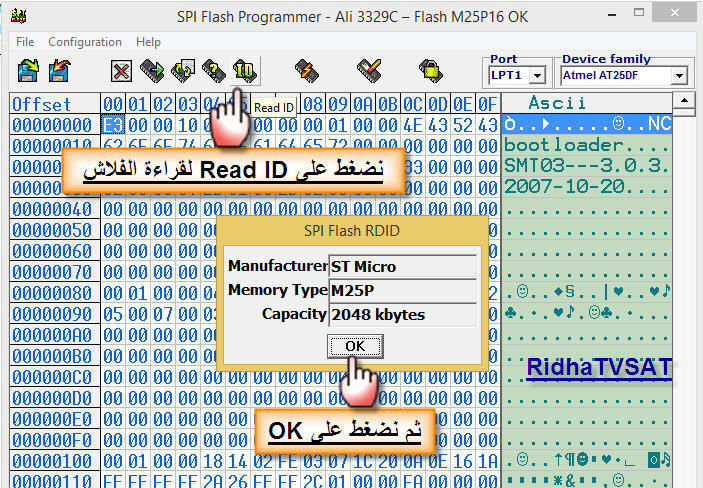
Task: Click the open file toolbar icon
Action: [29, 71]
